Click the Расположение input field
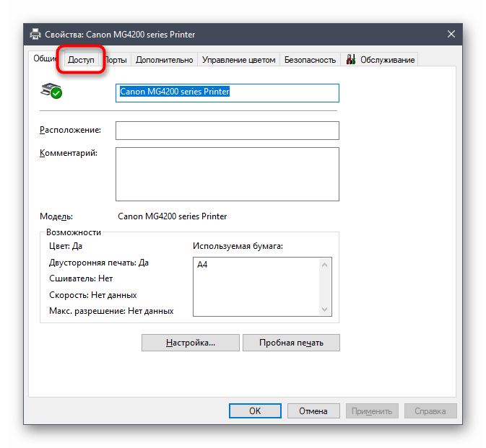 (x=227, y=131)
